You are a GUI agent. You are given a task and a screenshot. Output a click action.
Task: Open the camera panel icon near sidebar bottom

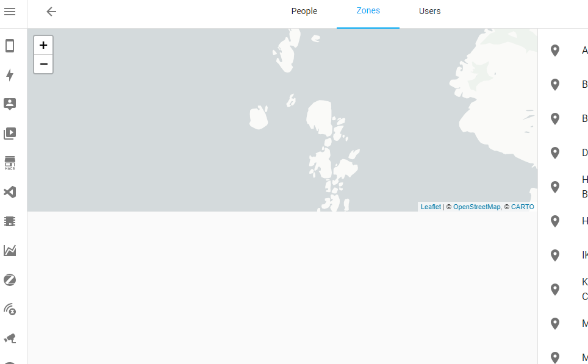tap(9, 338)
